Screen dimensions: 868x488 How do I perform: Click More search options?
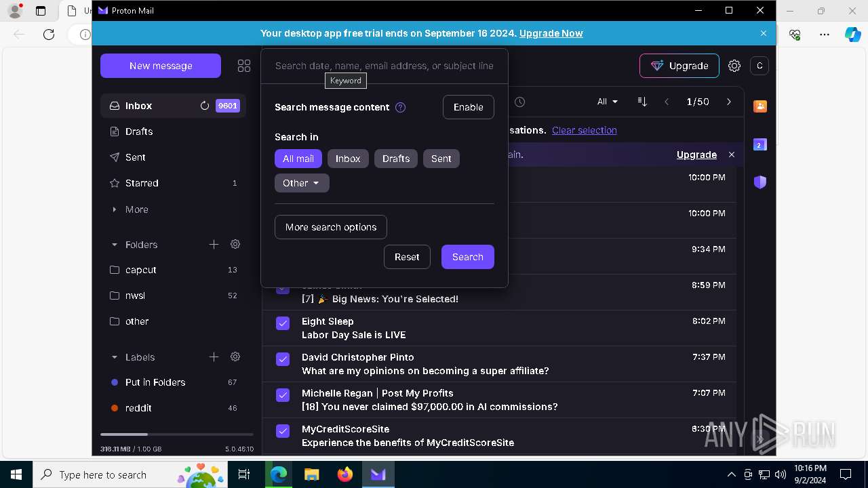click(x=331, y=227)
